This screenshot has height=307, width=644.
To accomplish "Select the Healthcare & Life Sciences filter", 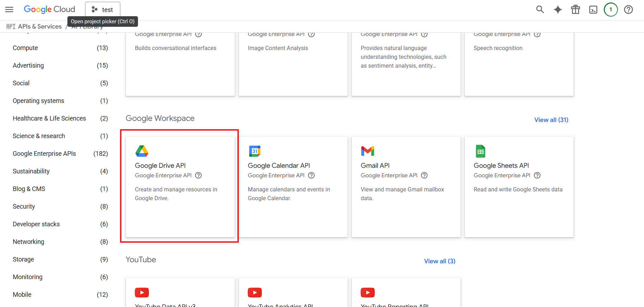I will click(x=49, y=118).
